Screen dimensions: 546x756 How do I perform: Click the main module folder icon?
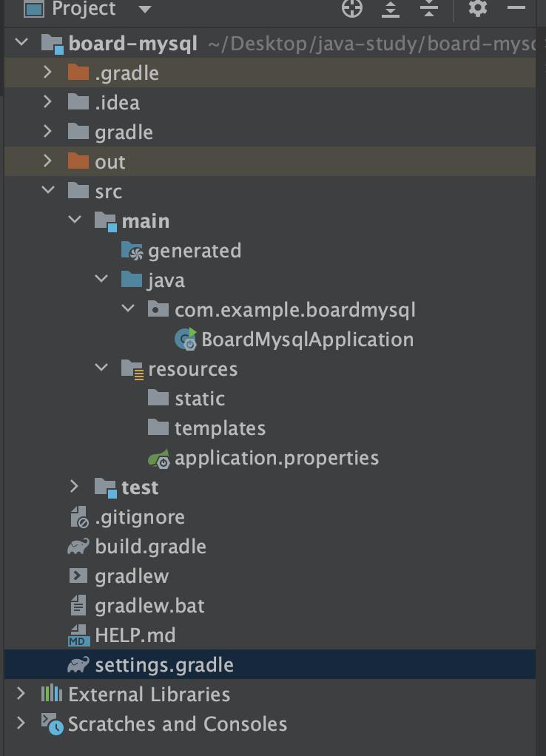coord(106,221)
